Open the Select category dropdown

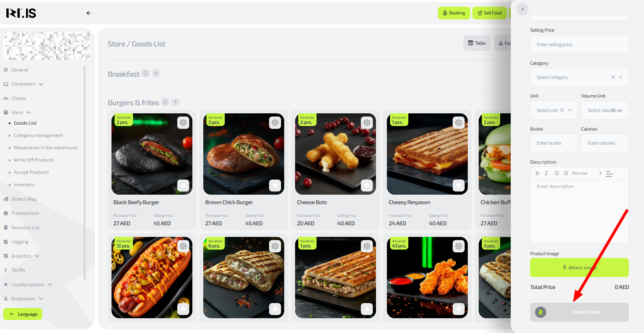tap(579, 77)
